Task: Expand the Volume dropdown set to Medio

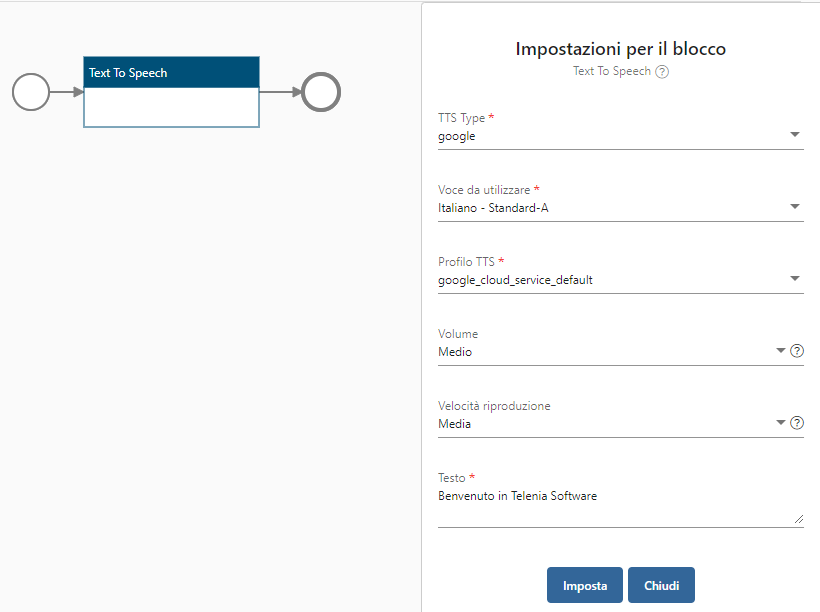Action: [x=612, y=352]
